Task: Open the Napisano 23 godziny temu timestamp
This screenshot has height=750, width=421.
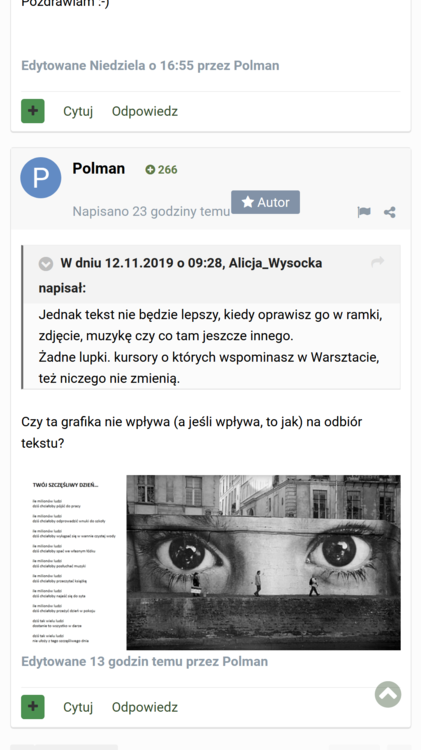Action: pos(151,211)
